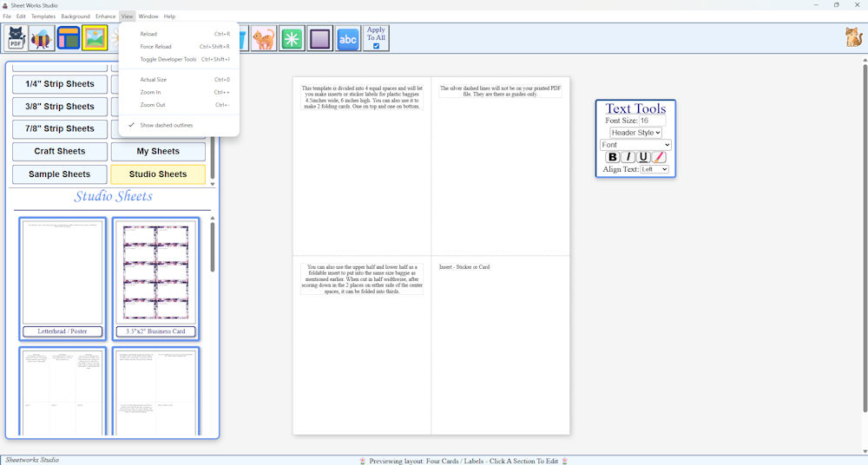Open the Background menu
The height and width of the screenshot is (465, 868).
76,16
